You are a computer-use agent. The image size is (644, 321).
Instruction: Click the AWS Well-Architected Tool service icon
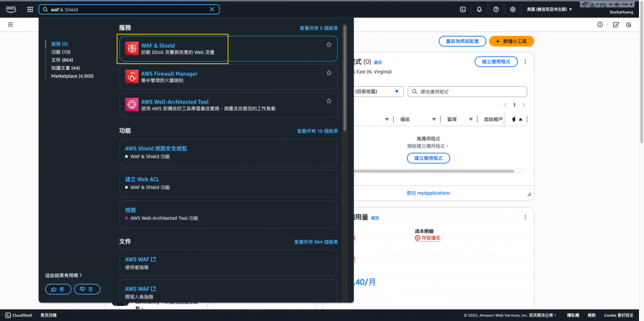pyautogui.click(x=132, y=105)
